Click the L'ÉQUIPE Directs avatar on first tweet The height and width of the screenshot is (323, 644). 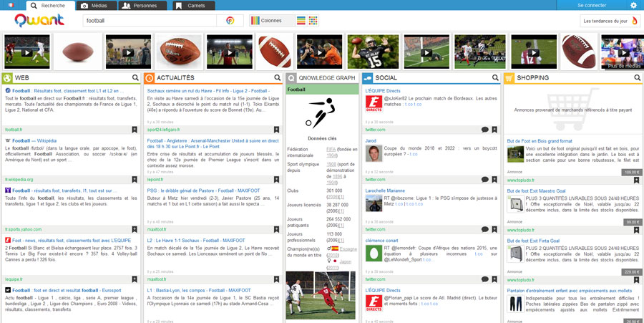[374, 104]
